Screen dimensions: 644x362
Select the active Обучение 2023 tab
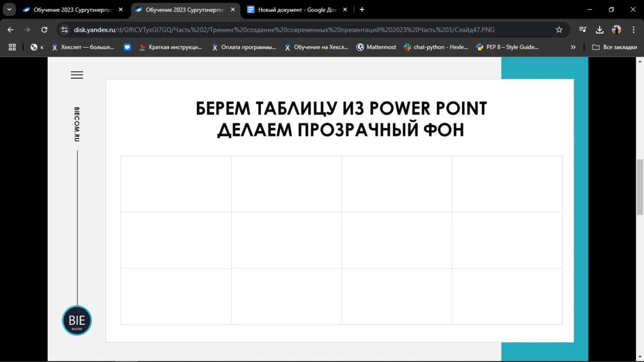click(x=185, y=9)
